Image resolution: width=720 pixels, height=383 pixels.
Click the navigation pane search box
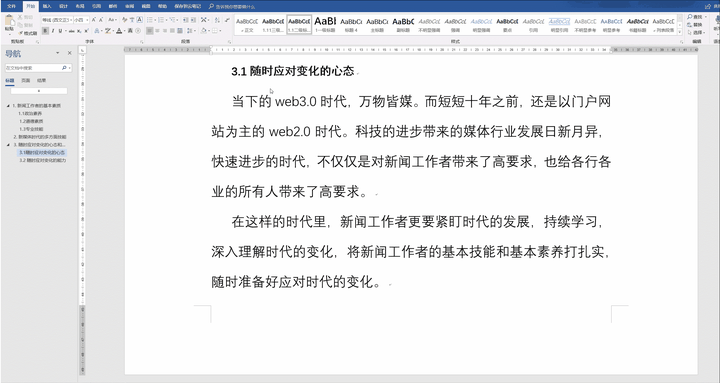click(34, 68)
